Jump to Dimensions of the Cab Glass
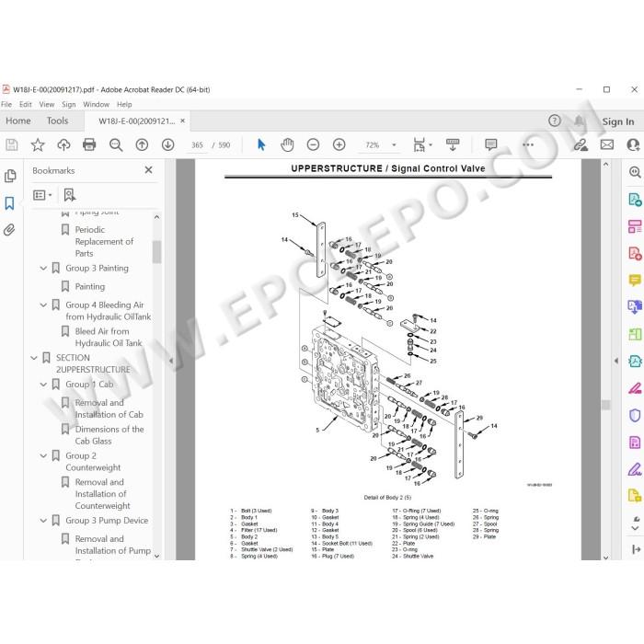 tap(109, 435)
